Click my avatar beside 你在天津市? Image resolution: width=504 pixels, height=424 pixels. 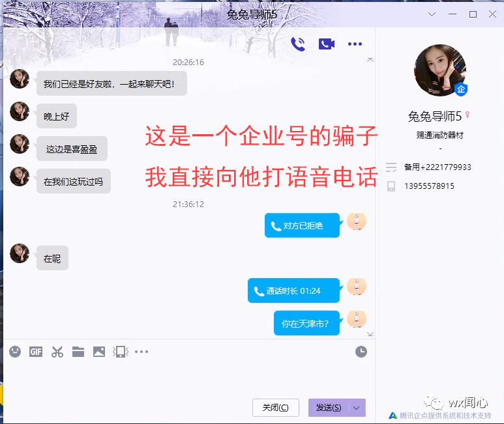357,319
